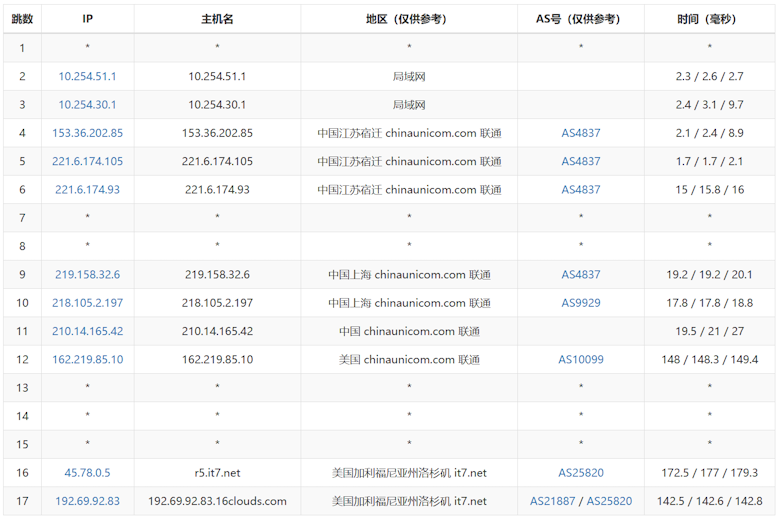Click hop number 7 cell
The width and height of the screenshot is (780, 521).
coord(22,218)
